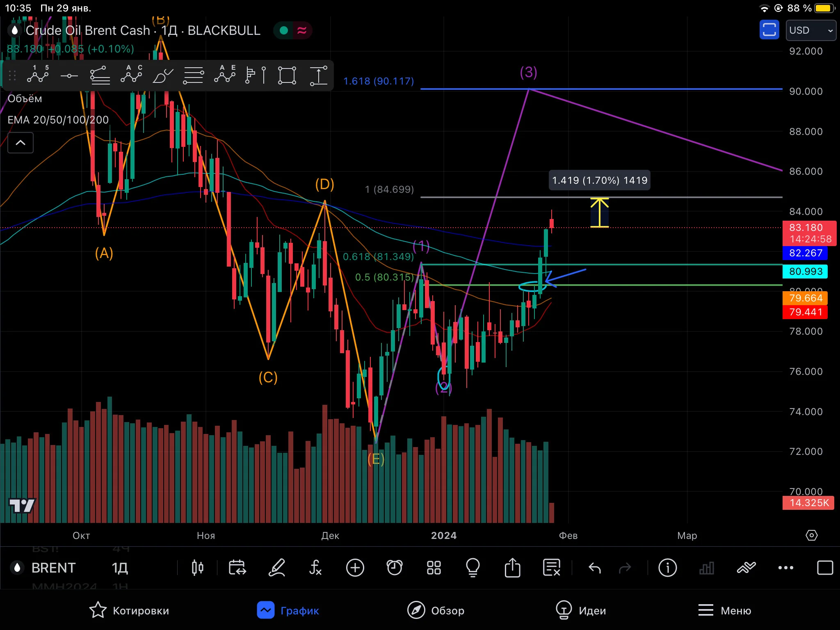Open the ideas lightbulb icon in toolbar

[x=473, y=568]
